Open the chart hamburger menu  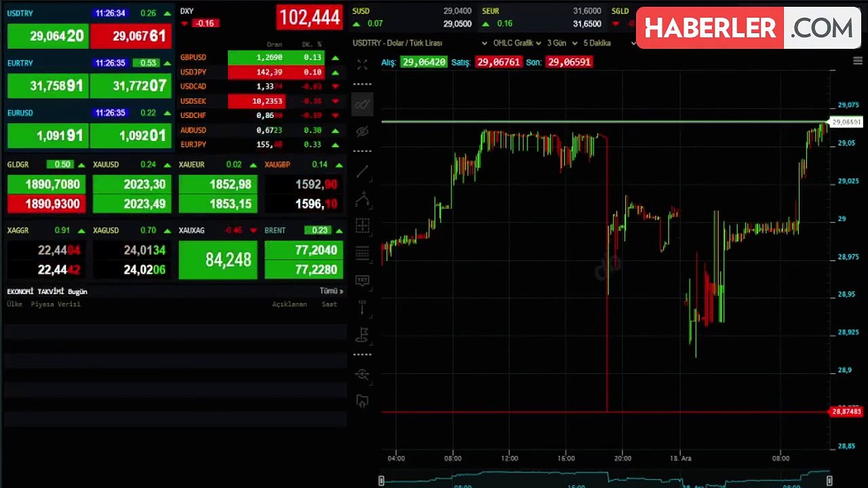858,61
